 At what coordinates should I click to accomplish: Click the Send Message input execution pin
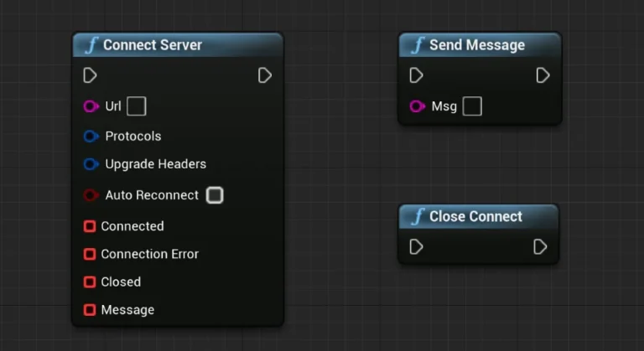pos(416,76)
